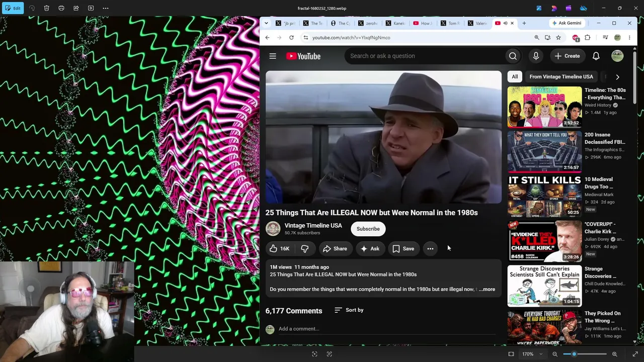Viewport: 644px width, 362px height.
Task: Adjust the Photos zoom slider
Action: [585, 354]
